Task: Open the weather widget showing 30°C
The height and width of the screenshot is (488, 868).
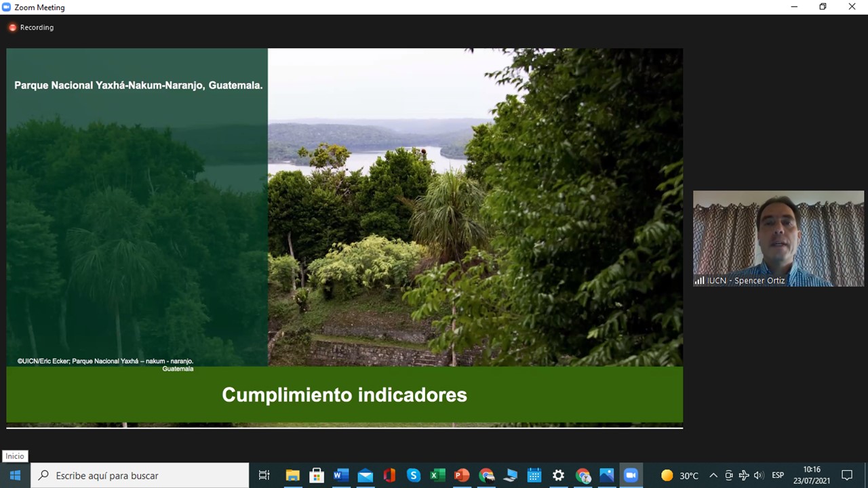Action: pyautogui.click(x=679, y=475)
